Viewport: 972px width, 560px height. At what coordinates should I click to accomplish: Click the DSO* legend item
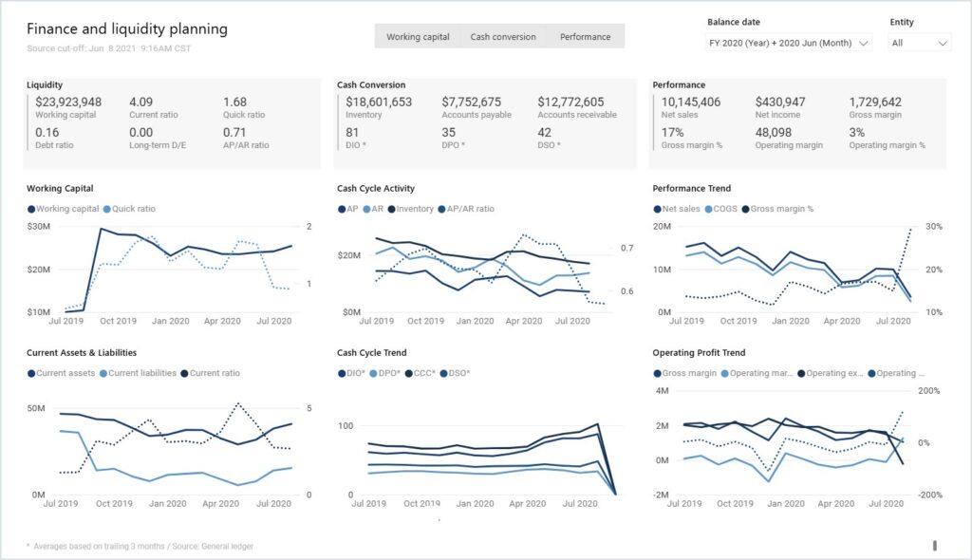(x=455, y=373)
